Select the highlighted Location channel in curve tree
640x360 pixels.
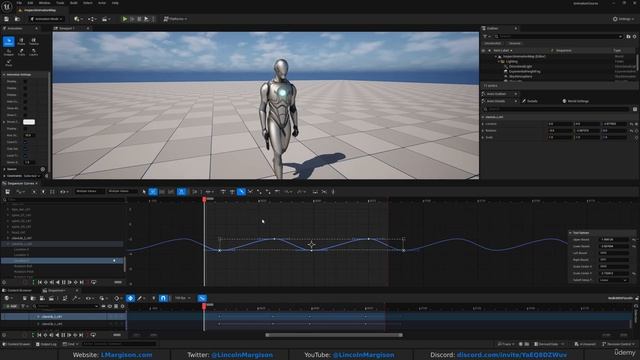pyautogui.click(x=62, y=260)
